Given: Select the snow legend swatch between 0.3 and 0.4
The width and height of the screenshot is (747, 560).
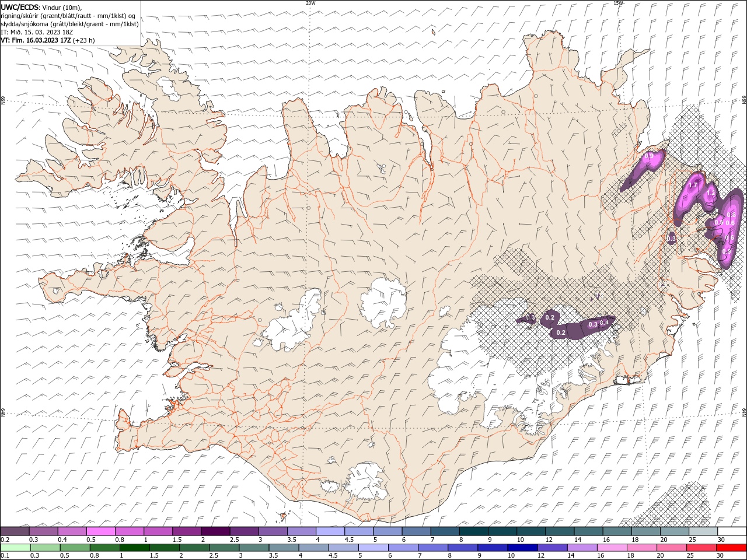Looking at the screenshot, I should pyautogui.click(x=43, y=531).
